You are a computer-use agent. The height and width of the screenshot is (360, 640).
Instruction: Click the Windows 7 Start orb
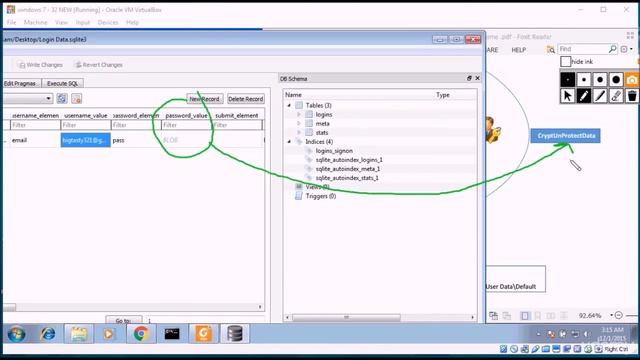click(x=17, y=334)
